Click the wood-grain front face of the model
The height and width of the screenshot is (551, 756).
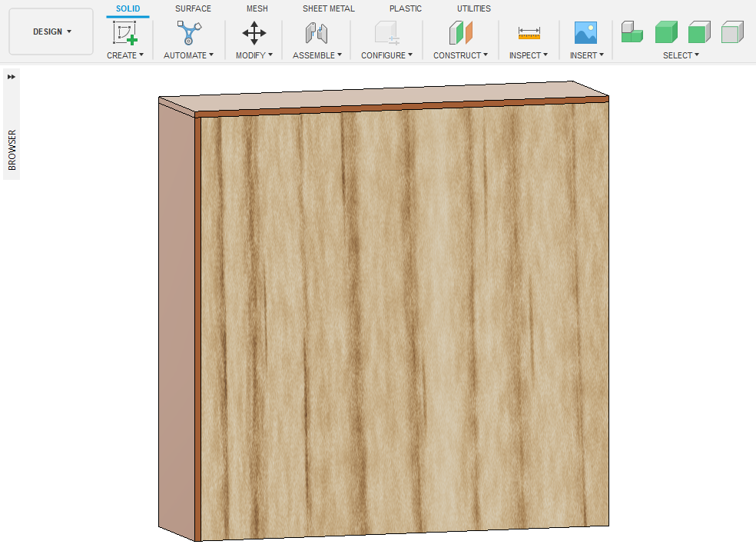pyautogui.click(x=403, y=323)
